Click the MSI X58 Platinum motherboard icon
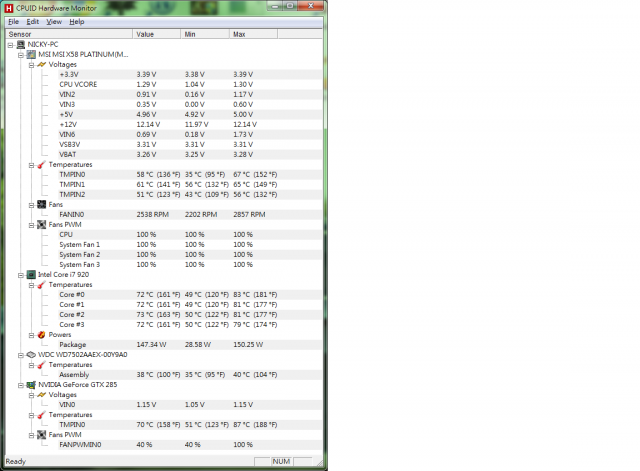 coord(31,54)
